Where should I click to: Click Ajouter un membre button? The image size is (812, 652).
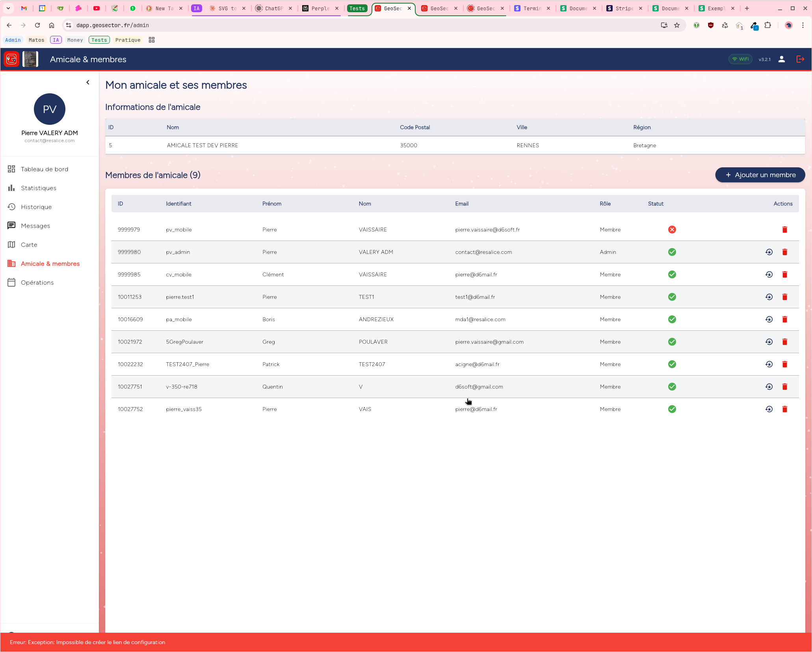coord(760,175)
